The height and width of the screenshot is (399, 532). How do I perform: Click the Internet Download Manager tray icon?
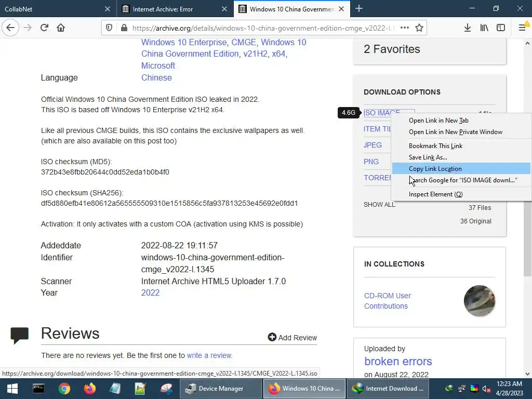click(449, 389)
